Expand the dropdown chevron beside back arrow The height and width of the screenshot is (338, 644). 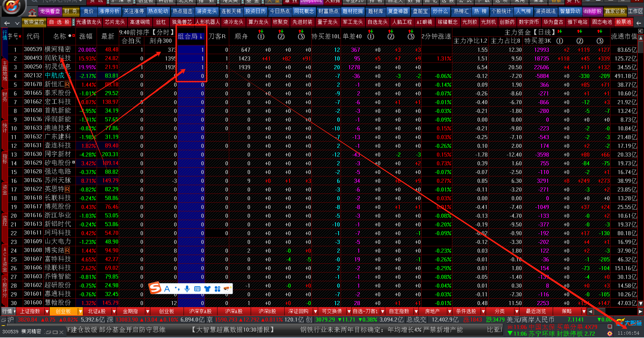tap(17, 23)
